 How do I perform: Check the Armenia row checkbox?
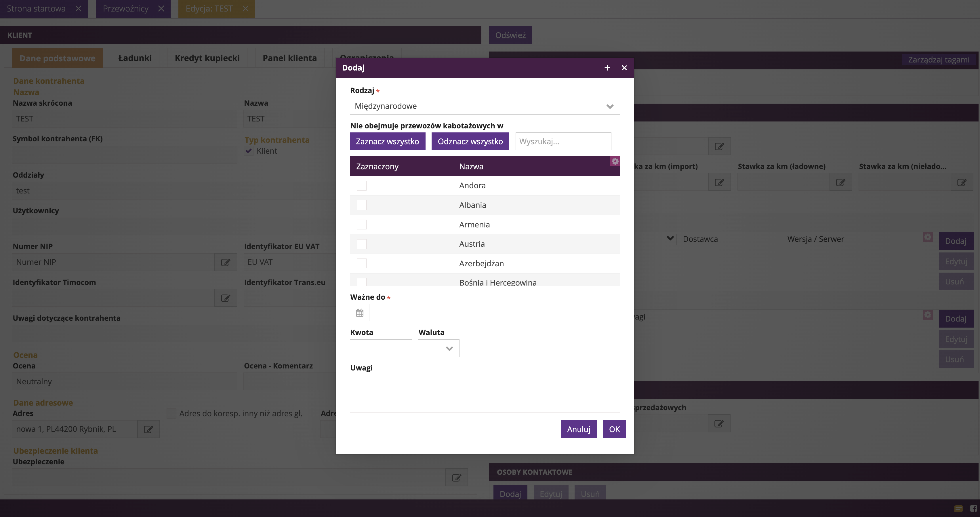[x=361, y=225]
